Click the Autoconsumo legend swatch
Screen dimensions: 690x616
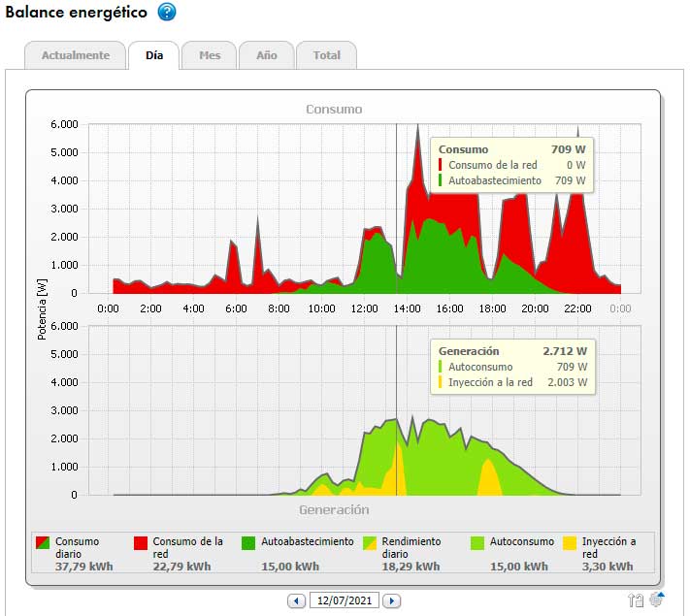(477, 542)
